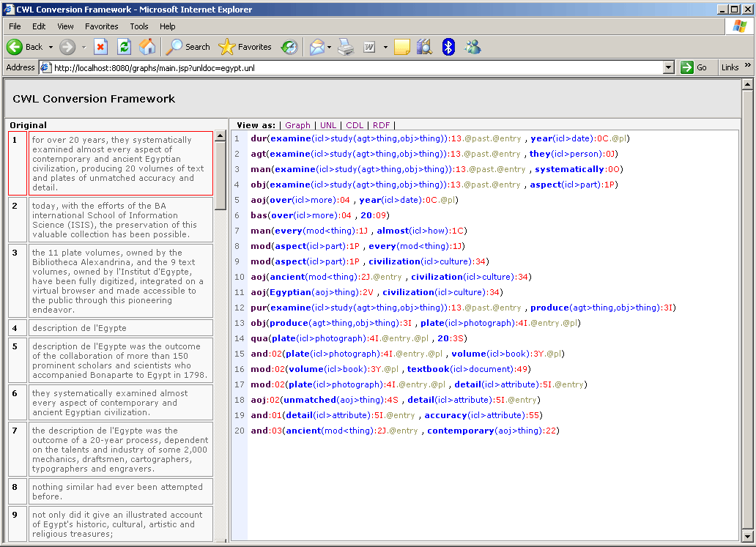This screenshot has height=547, width=756.
Task: Open the Favorites toolbar button
Action: [x=245, y=47]
